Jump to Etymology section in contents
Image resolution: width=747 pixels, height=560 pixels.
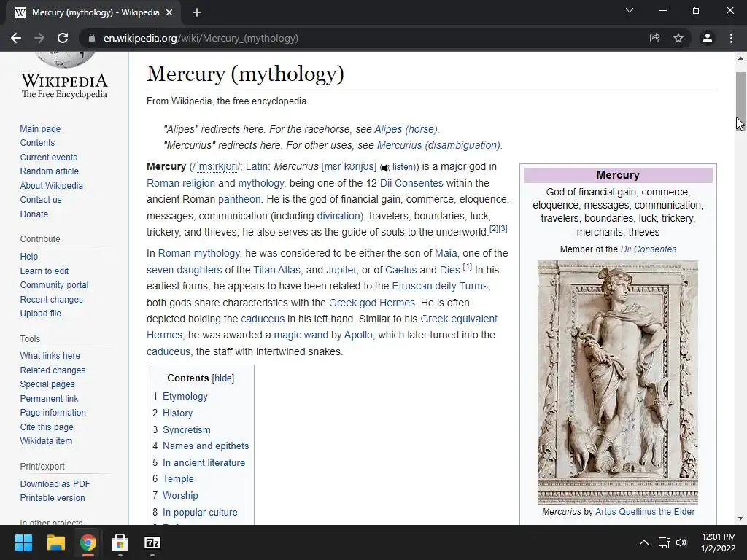185,396
